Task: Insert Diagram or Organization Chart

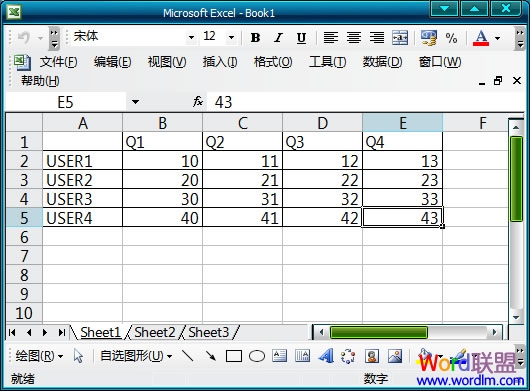Action: (x=348, y=356)
